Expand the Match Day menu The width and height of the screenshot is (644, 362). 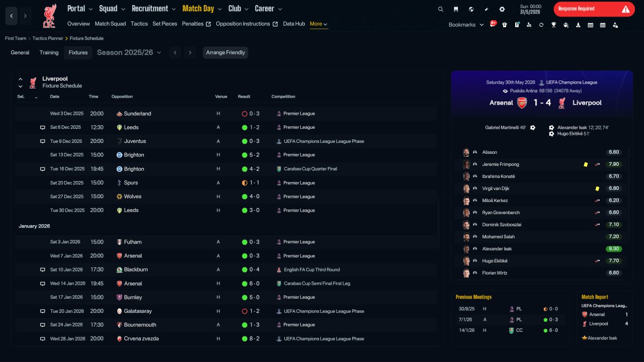pos(202,9)
